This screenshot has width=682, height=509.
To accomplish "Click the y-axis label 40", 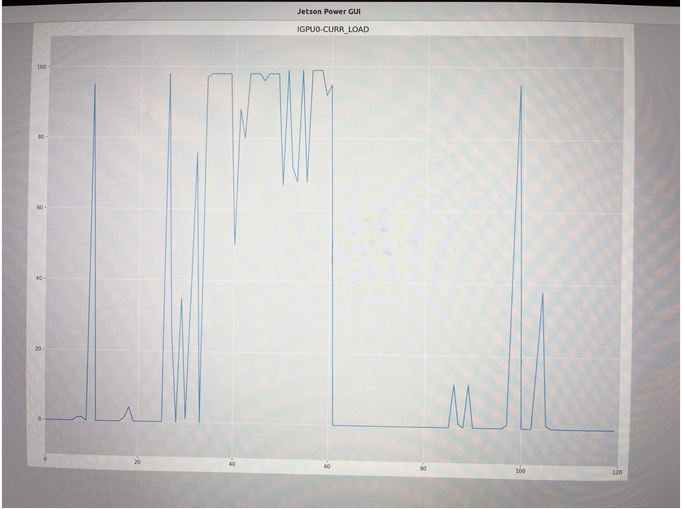I will click(41, 278).
